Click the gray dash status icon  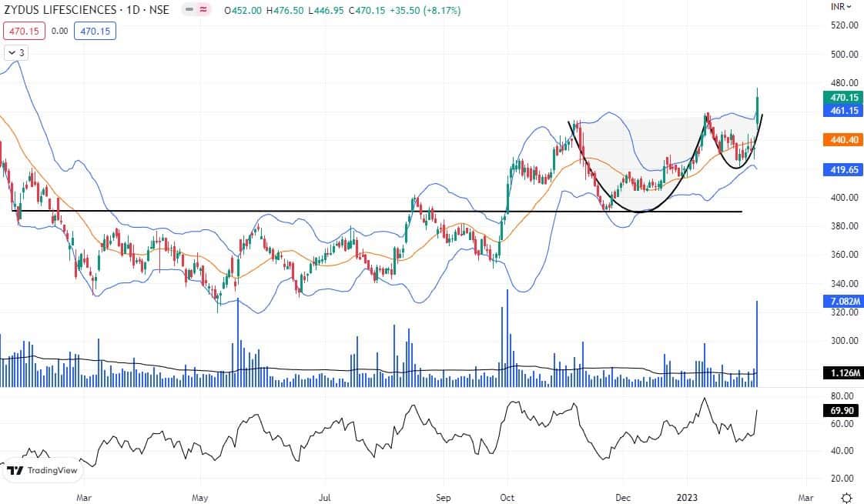[x=189, y=10]
